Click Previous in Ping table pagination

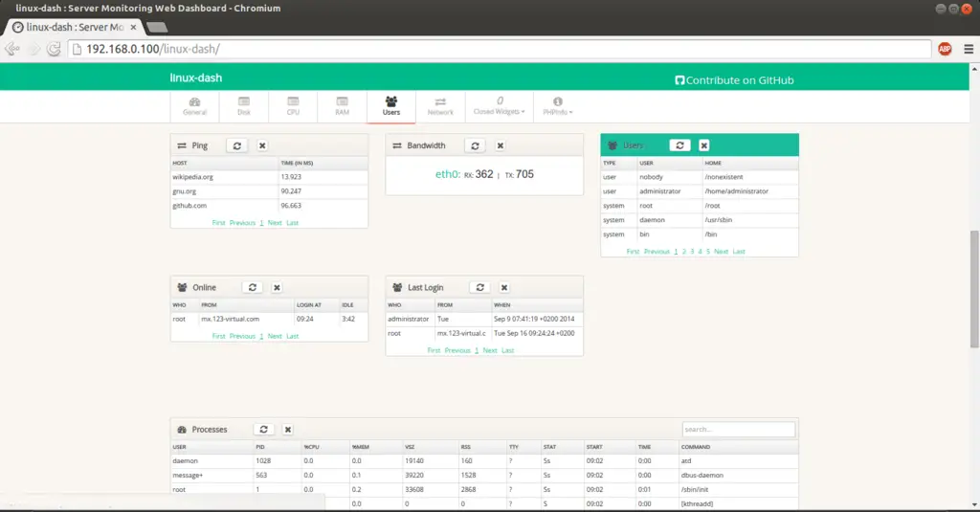(x=242, y=223)
